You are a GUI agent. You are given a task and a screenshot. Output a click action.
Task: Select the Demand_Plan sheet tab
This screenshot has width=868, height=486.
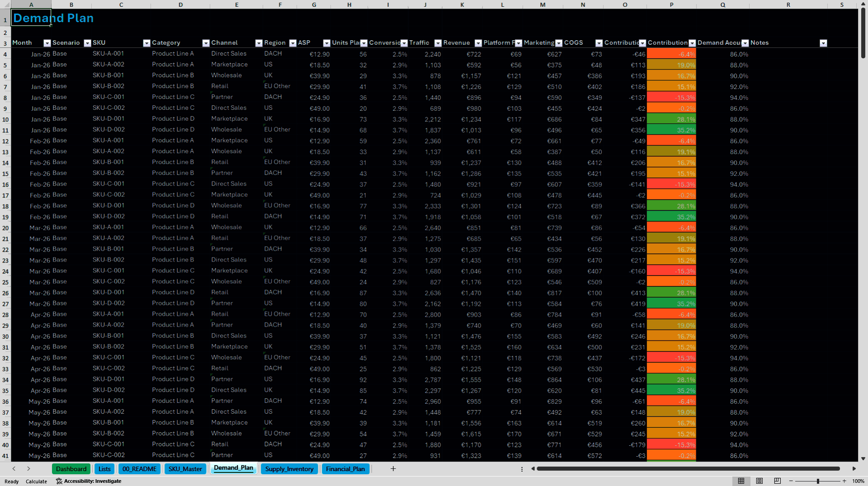pyautogui.click(x=233, y=468)
